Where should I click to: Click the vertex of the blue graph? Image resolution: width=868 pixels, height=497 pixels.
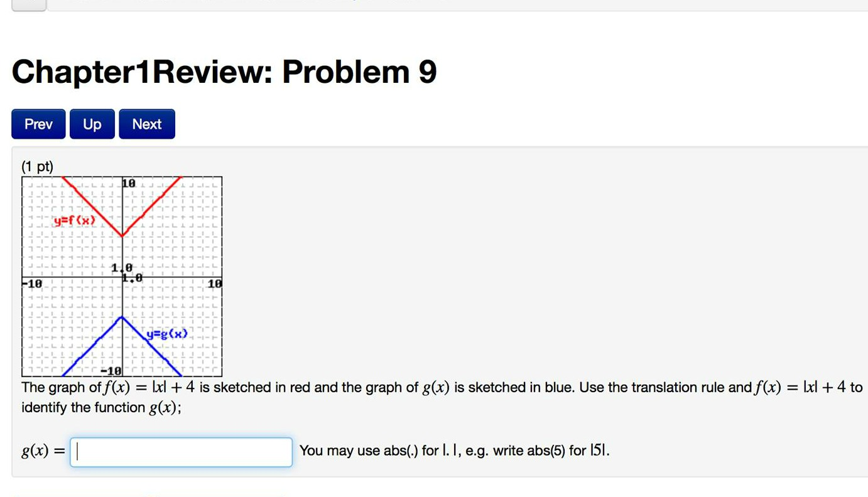[122, 317]
